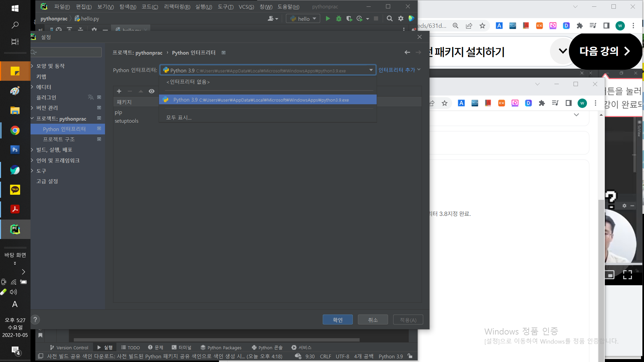The height and width of the screenshot is (362, 644).
Task: Open taskbar search magnifier
Action: tap(15, 25)
